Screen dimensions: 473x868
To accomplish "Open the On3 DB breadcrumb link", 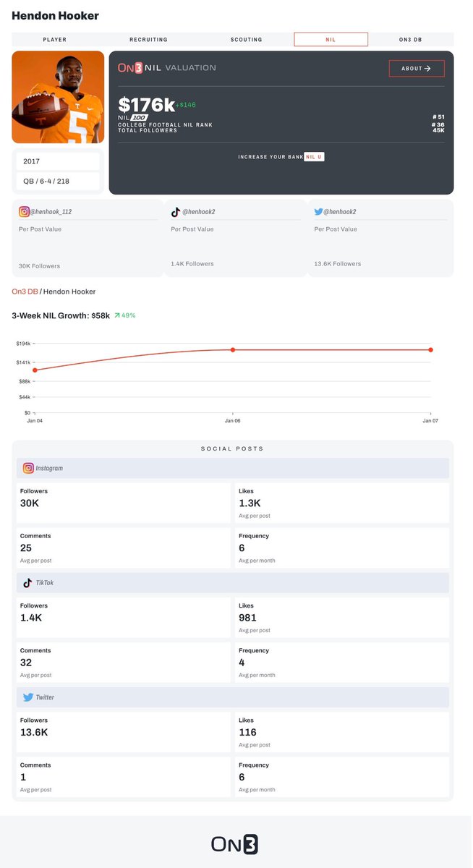I will click(x=25, y=292).
